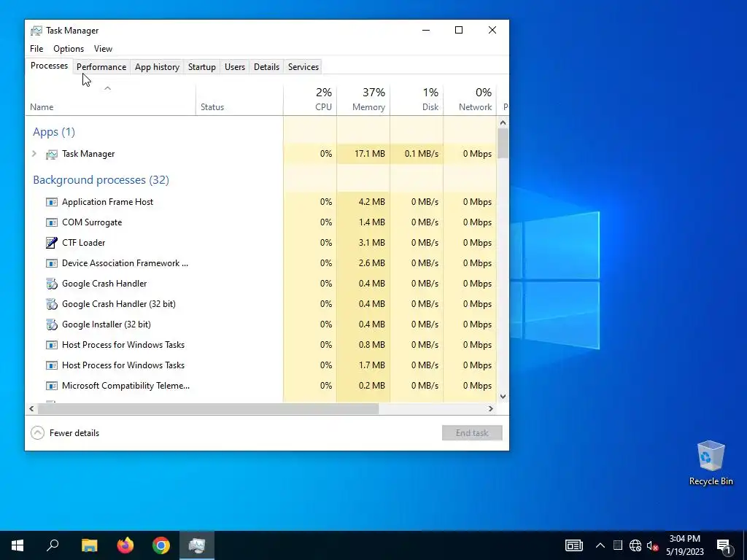Click the Google Crash Handler (32 bit) icon
Viewport: 747px width, 560px height.
pos(52,304)
